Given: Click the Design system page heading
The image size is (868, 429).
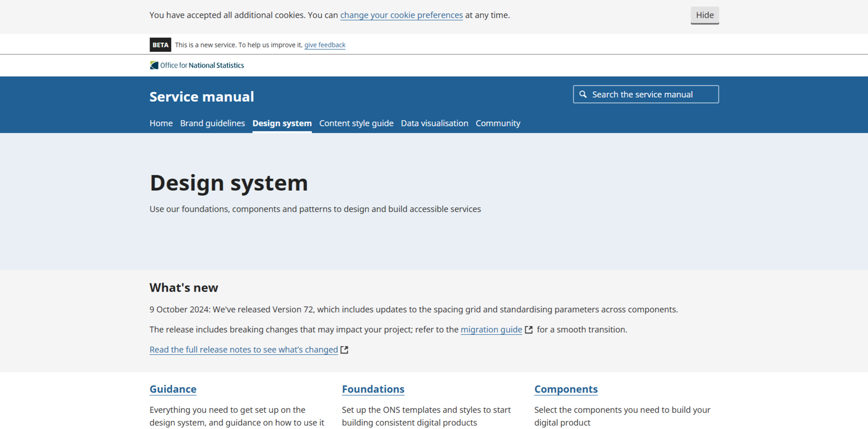Looking at the screenshot, I should [x=229, y=183].
